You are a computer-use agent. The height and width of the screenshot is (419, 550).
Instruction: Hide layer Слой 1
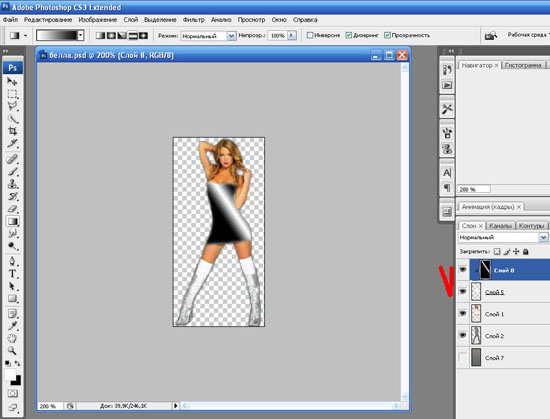point(463,313)
